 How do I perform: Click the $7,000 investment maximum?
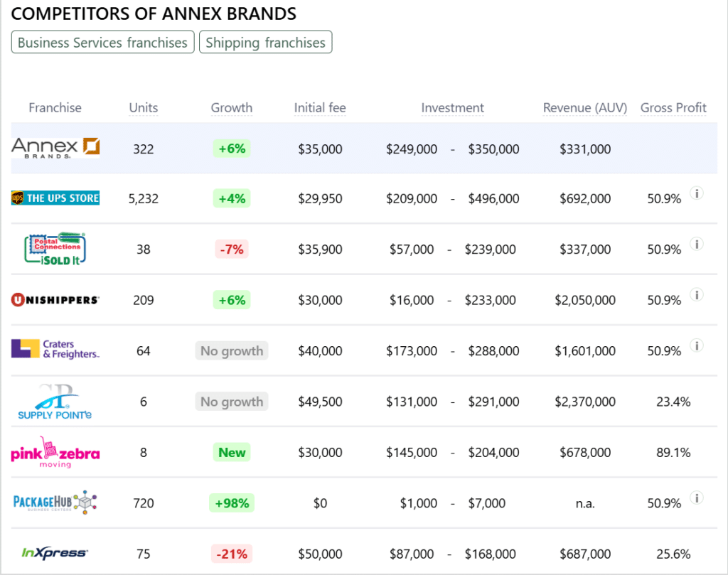tap(486, 503)
